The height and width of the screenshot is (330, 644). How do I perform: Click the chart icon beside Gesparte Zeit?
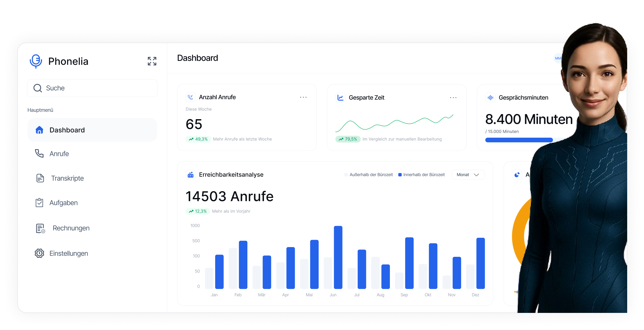(x=340, y=98)
